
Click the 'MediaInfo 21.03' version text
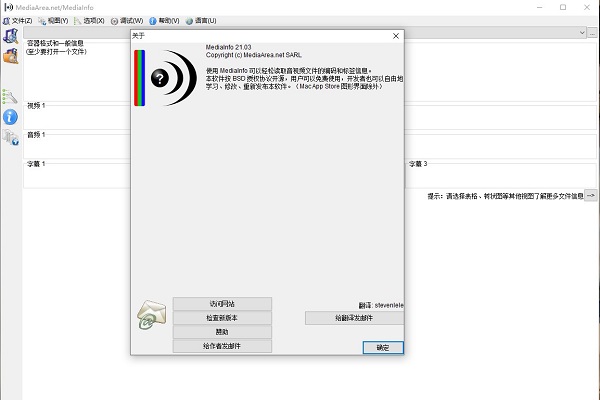click(228, 47)
